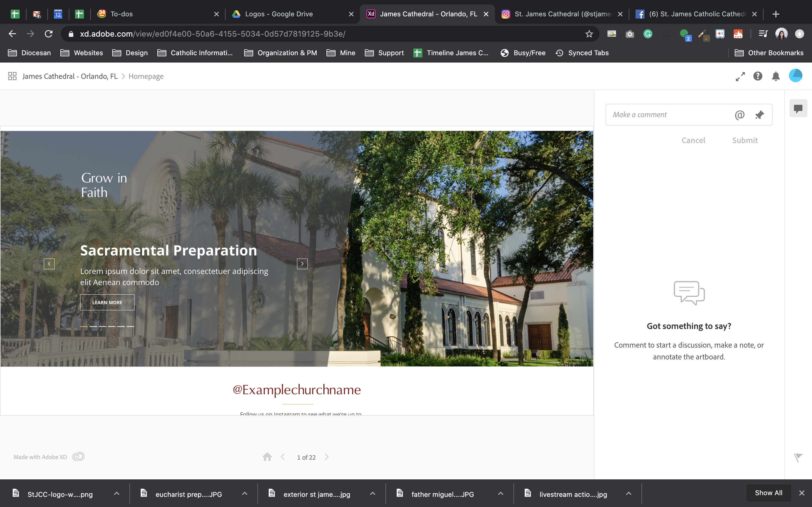
Task: Click the LEARN MORE button on the hero
Action: pos(107,302)
